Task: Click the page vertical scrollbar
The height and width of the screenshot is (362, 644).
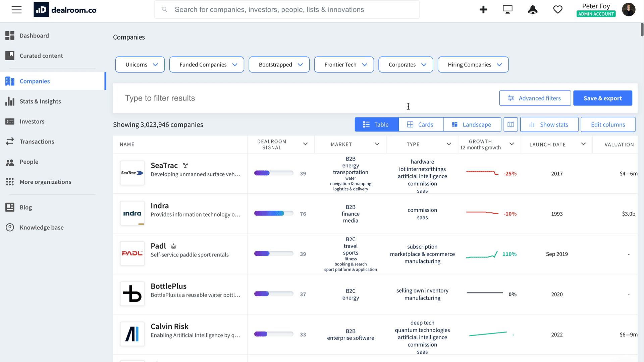Action: coord(642,29)
